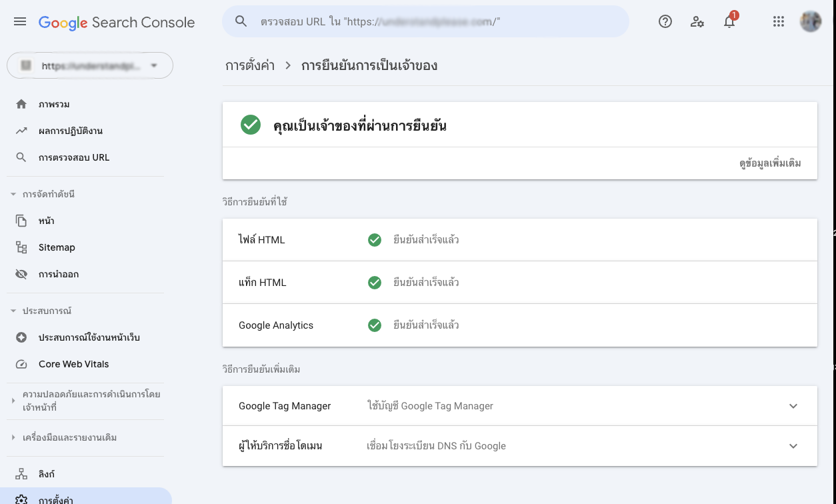Click the Google Search Console logo
Viewport: 836px width, 504px height.
pos(117,22)
